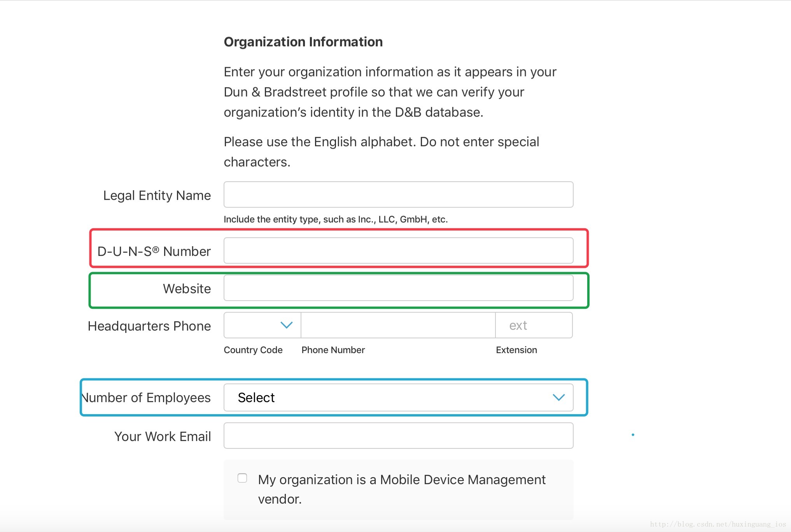Image resolution: width=791 pixels, height=532 pixels.
Task: Focus the D-U-N-S Number input box
Action: (x=398, y=250)
